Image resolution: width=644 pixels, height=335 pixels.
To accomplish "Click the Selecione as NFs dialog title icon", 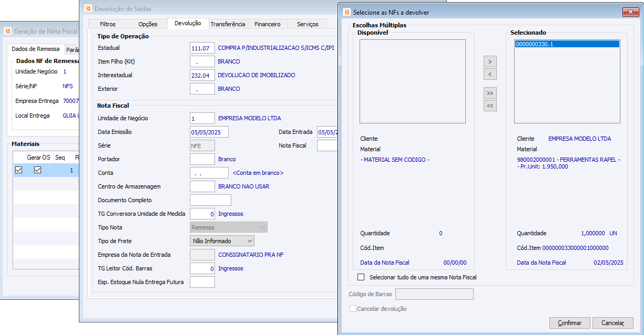I will tap(346, 12).
